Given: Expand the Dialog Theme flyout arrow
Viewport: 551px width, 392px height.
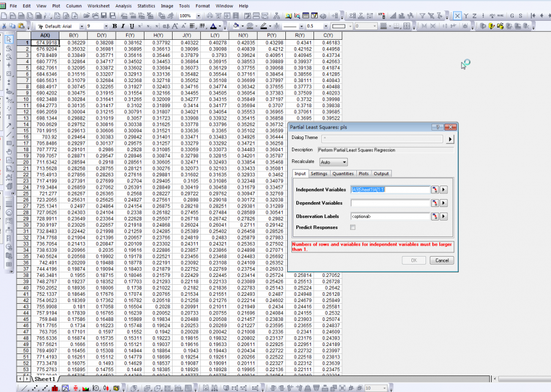Looking at the screenshot, I should point(451,139).
